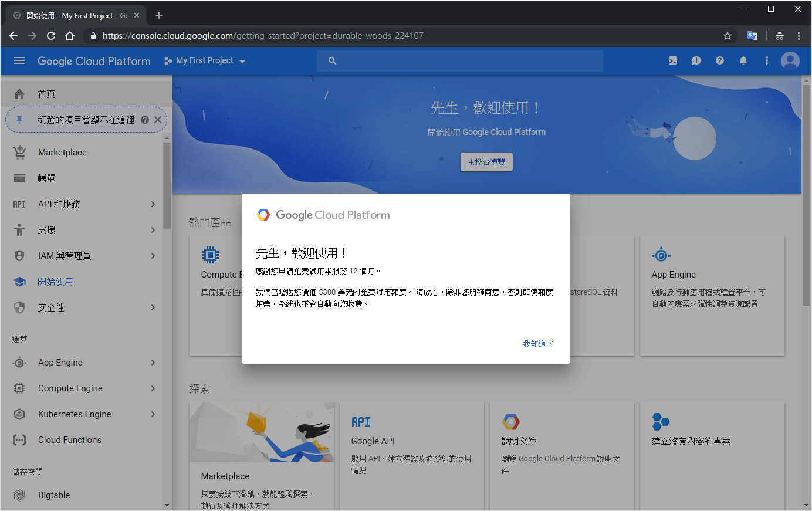Open the Marketplace explore card thumbnail

262,432
